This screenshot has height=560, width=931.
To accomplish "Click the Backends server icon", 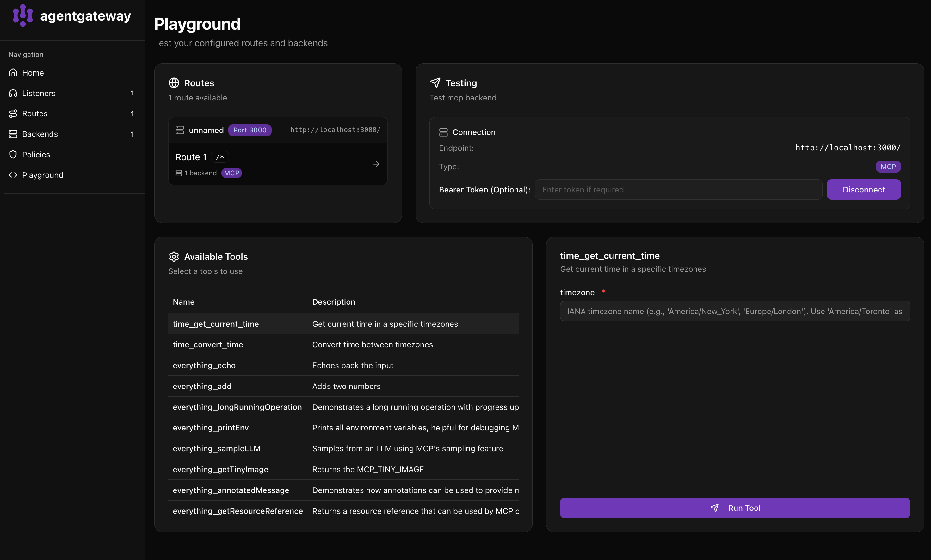I will tap(13, 134).
